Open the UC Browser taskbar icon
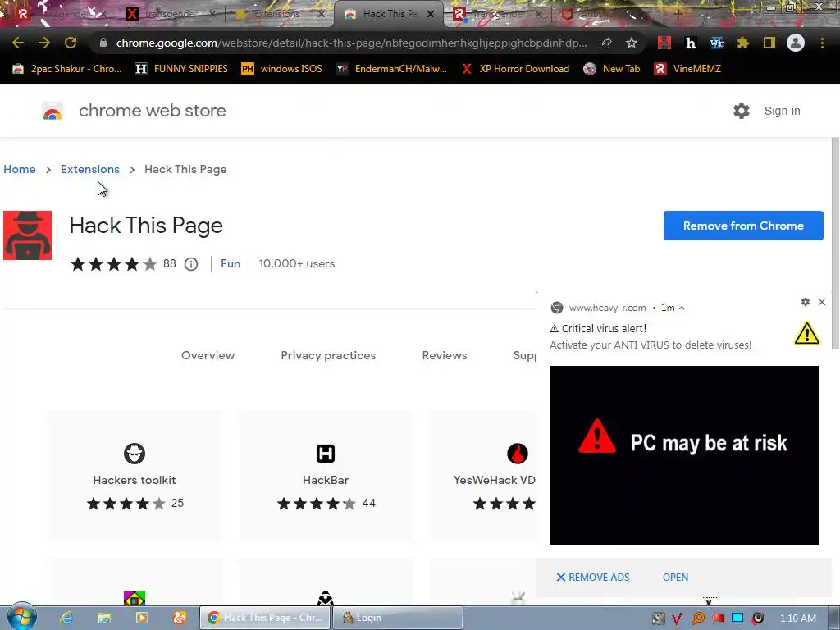The image size is (840, 630). pyautogui.click(x=180, y=618)
